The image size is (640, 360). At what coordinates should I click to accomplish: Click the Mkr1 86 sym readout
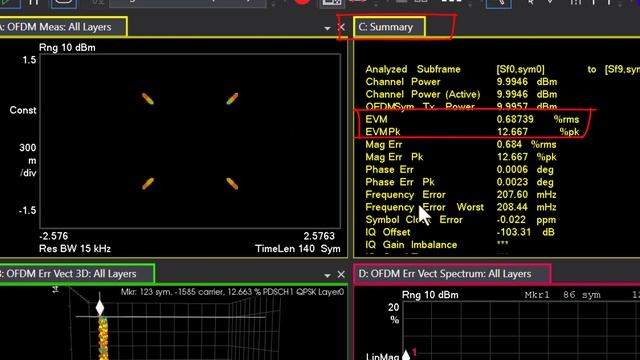tap(562, 295)
